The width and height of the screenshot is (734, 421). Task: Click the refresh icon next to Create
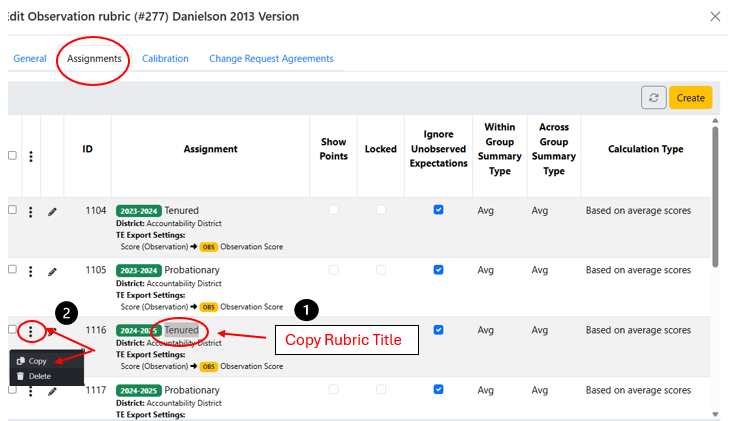coord(653,97)
